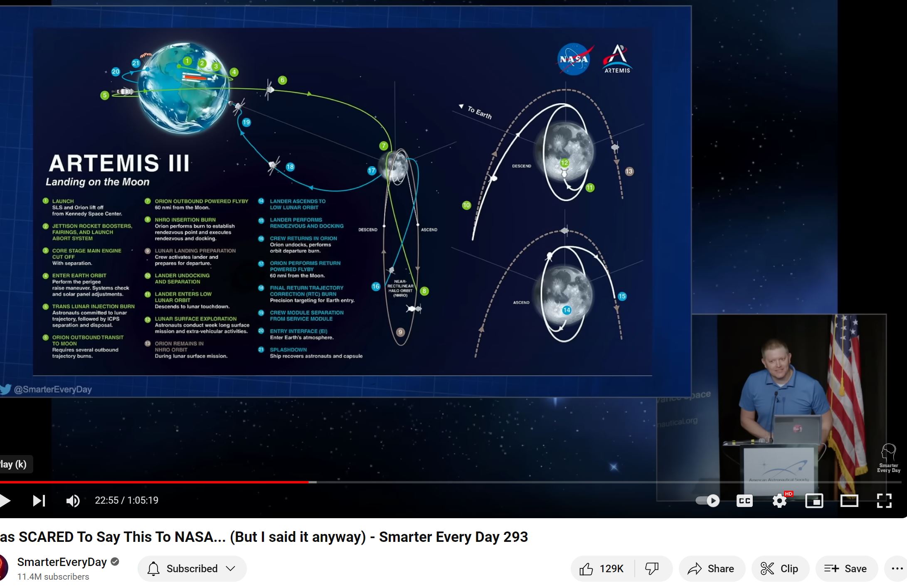Open the more actions three-dot menu
The width and height of the screenshot is (907, 588).
point(897,568)
